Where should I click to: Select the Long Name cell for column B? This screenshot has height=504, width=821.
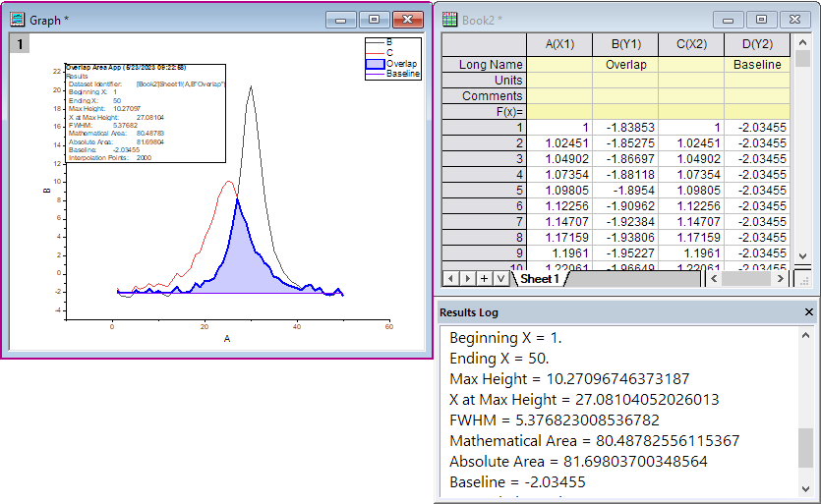tap(625, 65)
